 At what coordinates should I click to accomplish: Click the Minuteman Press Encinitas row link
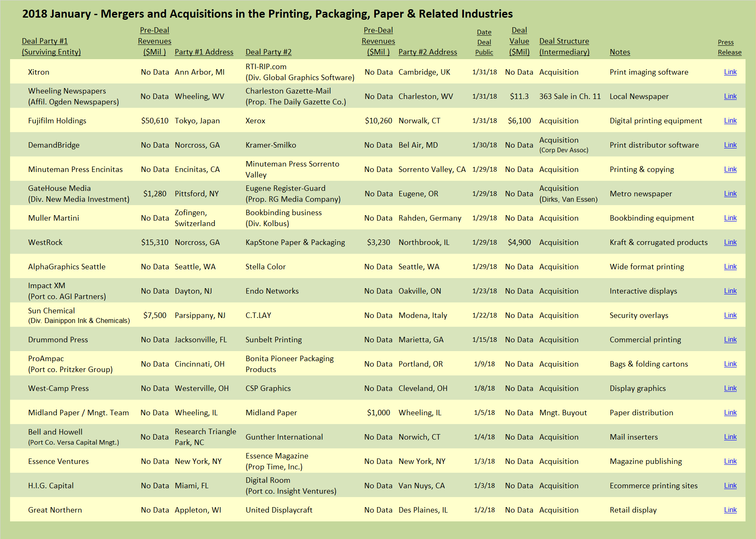pyautogui.click(x=730, y=169)
